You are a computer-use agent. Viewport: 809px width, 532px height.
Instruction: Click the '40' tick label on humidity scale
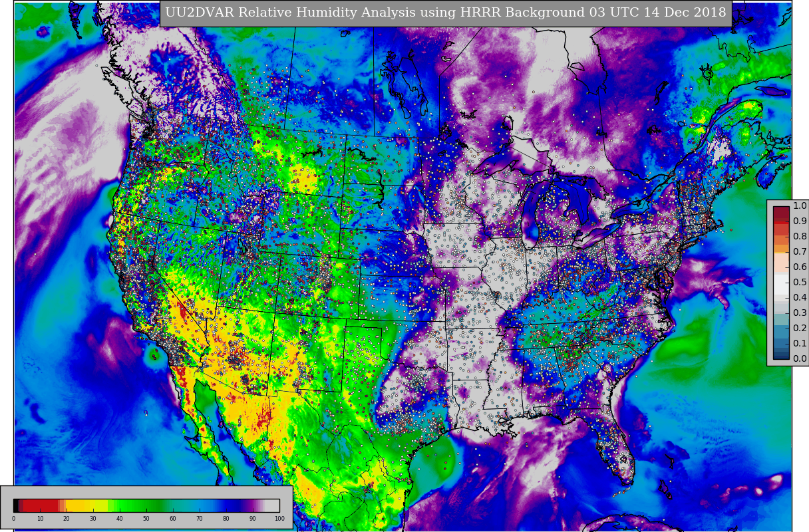(x=120, y=519)
